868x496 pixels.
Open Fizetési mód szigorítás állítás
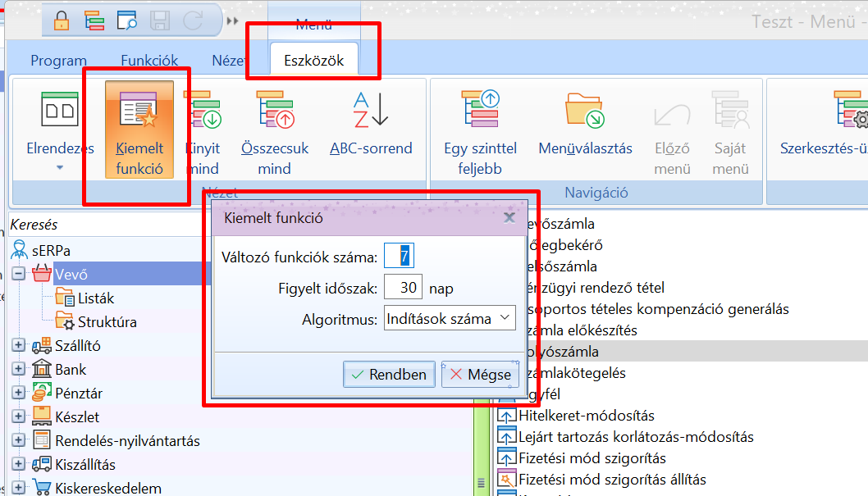point(612,480)
